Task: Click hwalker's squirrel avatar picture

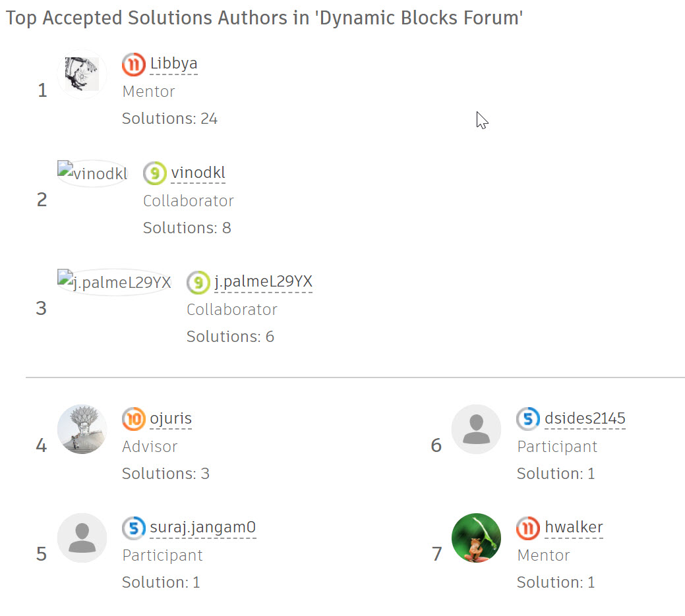Action: [x=476, y=538]
